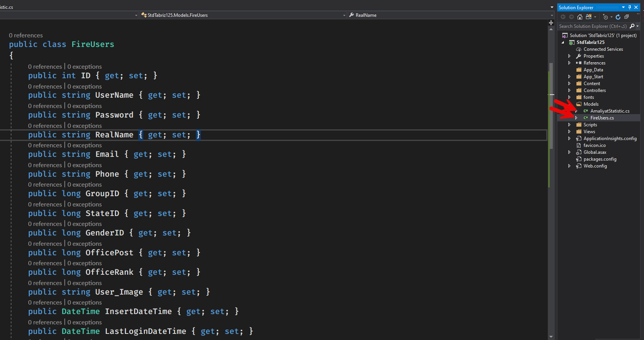Expand the Views folder arrow
644x340 pixels.
pyautogui.click(x=569, y=132)
